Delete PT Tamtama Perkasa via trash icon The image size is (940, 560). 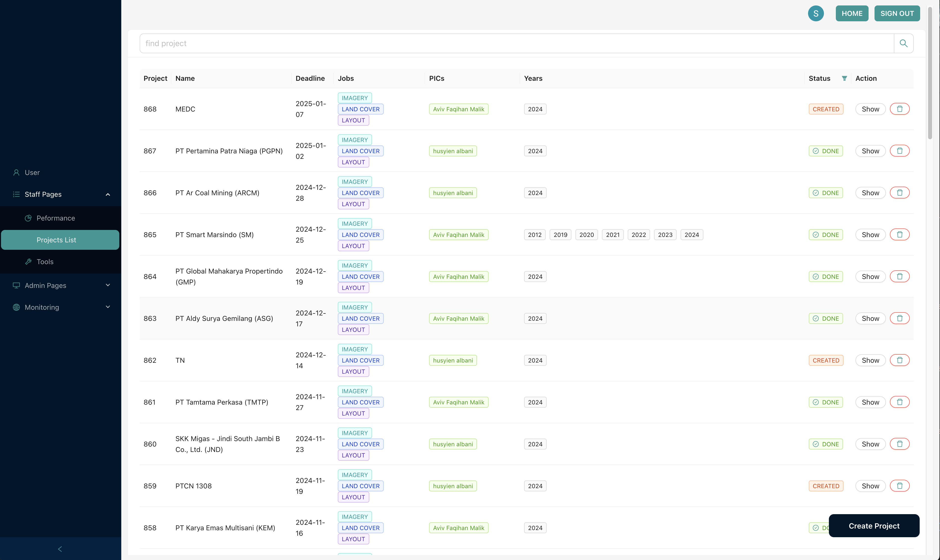900,402
